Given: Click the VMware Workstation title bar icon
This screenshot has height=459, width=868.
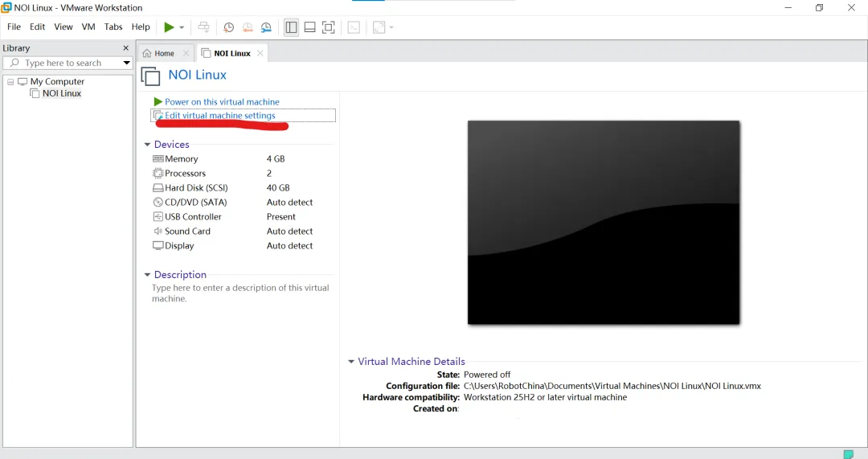Looking at the screenshot, I should (x=6, y=8).
